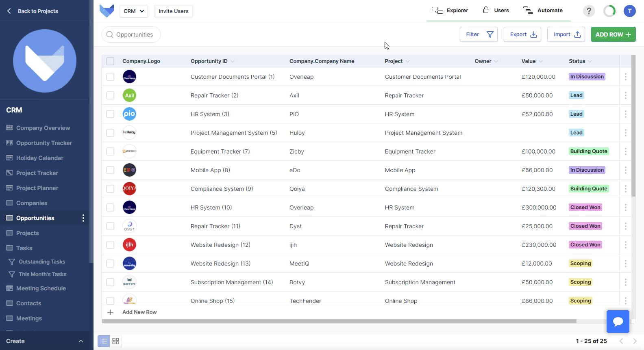The image size is (644, 350).
Task: Open row options for Subscription Management (14)
Action: coord(625,282)
